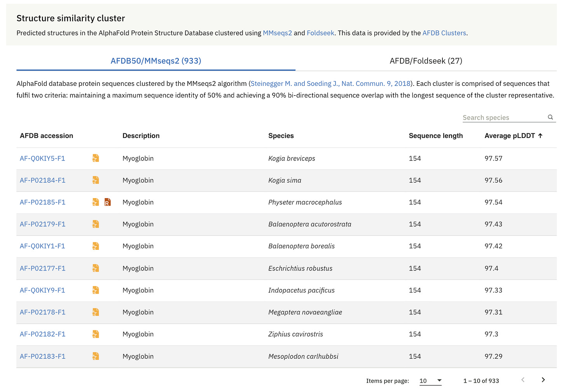Open the Steinegger and Soeding citation link
The image size is (566, 392).
tap(330, 84)
